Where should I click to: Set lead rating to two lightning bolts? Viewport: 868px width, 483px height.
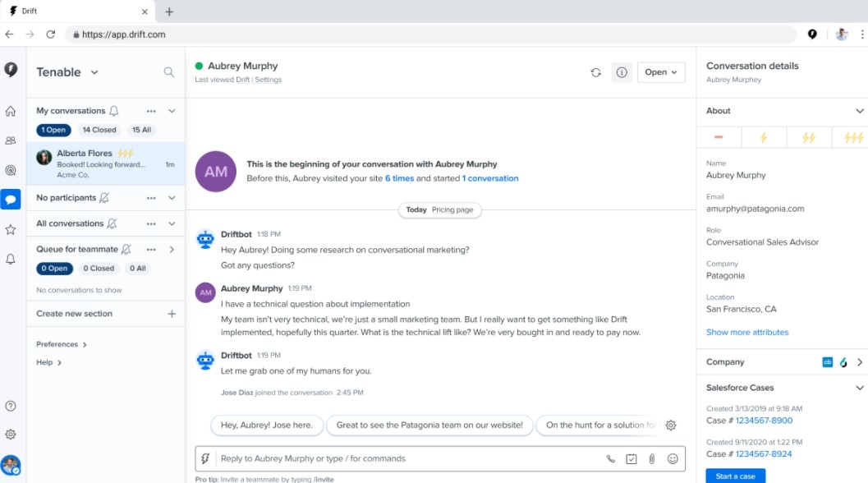pos(809,137)
